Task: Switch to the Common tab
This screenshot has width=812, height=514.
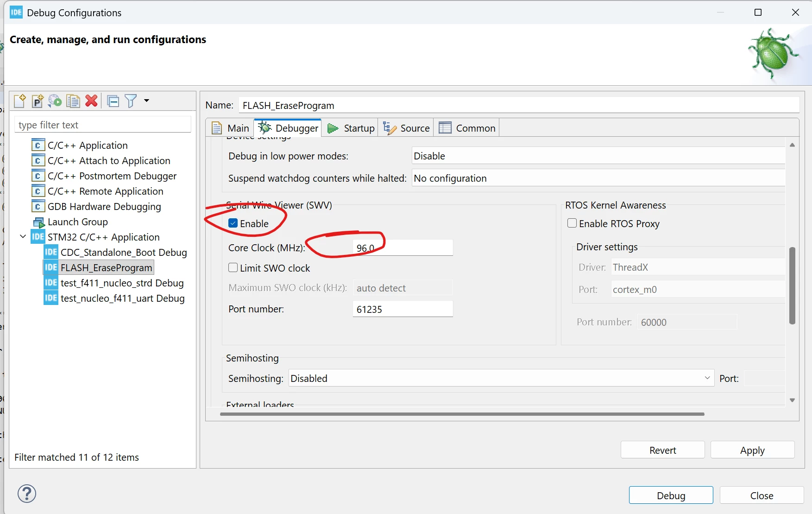Action: click(467, 128)
